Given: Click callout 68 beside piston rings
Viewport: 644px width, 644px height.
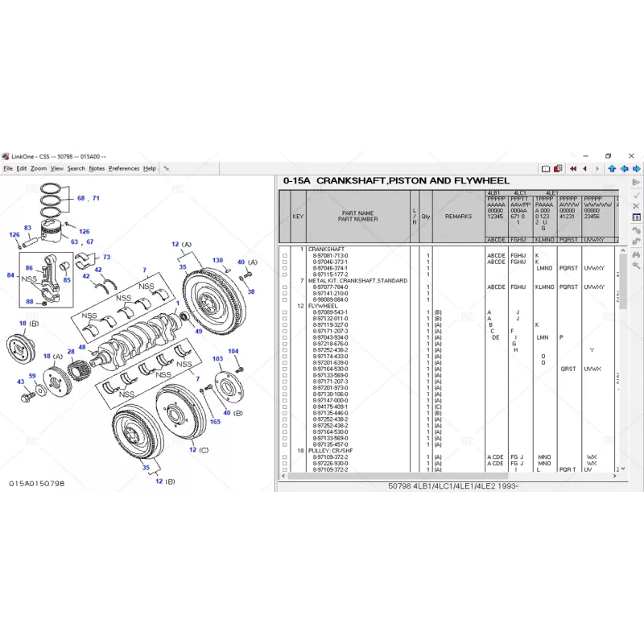Looking at the screenshot, I should [x=80, y=197].
